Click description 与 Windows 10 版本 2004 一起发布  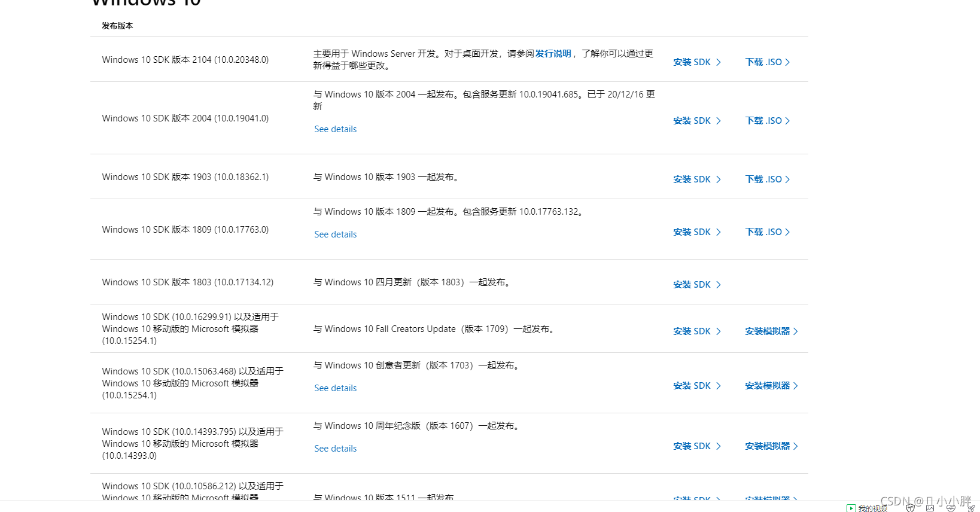coord(484,100)
